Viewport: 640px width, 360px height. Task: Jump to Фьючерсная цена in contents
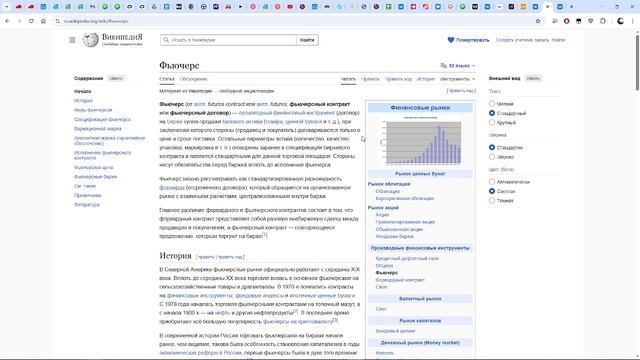tap(93, 167)
